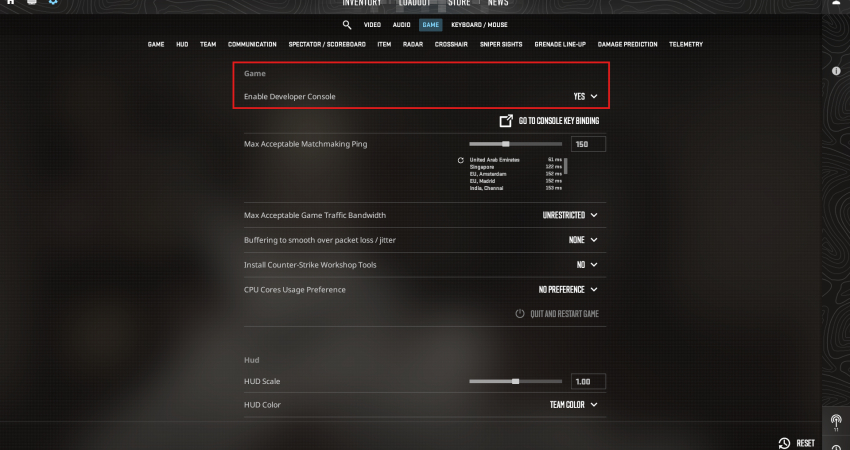Viewport: 850px width, 450px height.
Task: Click the refresh icon beside the ping region list
Action: pyautogui.click(x=461, y=160)
